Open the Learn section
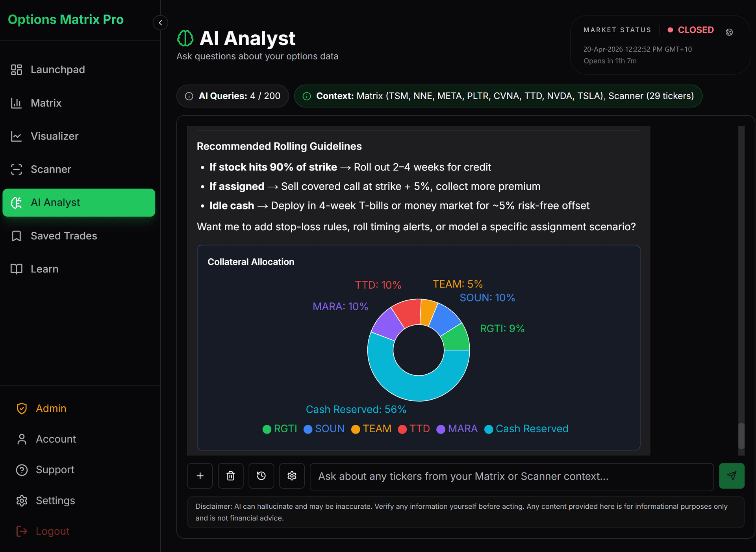This screenshot has height=552, width=756. (x=79, y=269)
